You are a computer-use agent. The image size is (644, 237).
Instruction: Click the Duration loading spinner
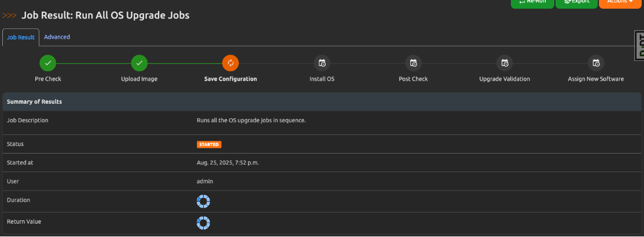coord(203,201)
